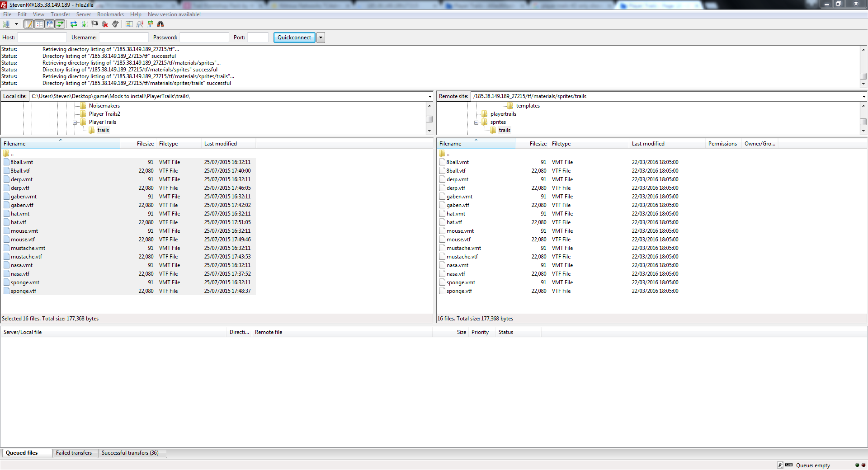Reconnect to the last used server
The height and width of the screenshot is (470, 868).
coord(115,24)
